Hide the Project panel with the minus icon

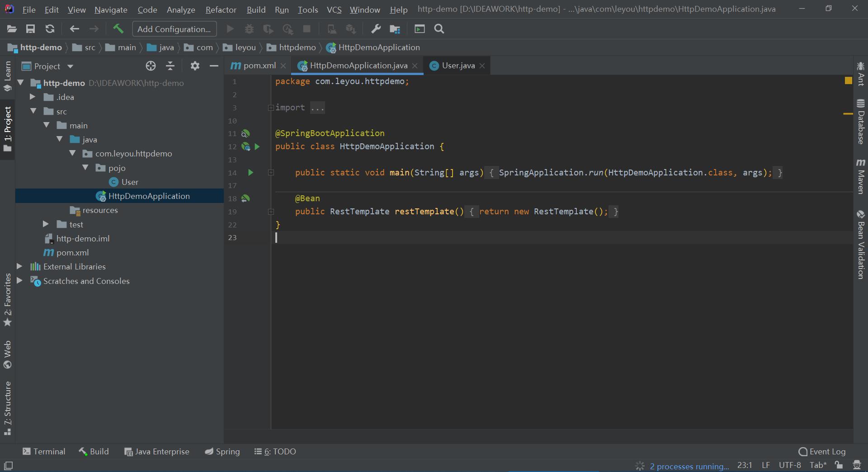(214, 66)
